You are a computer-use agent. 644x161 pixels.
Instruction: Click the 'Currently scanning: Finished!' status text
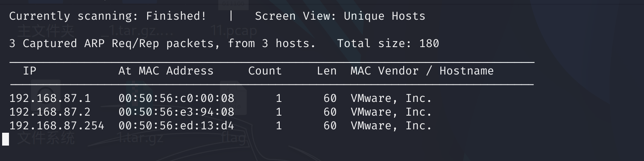click(108, 16)
